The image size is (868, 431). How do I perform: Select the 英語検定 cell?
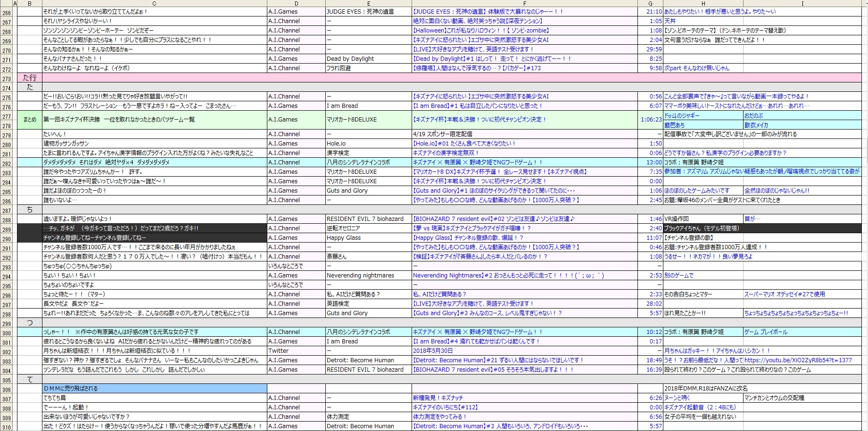(368, 303)
